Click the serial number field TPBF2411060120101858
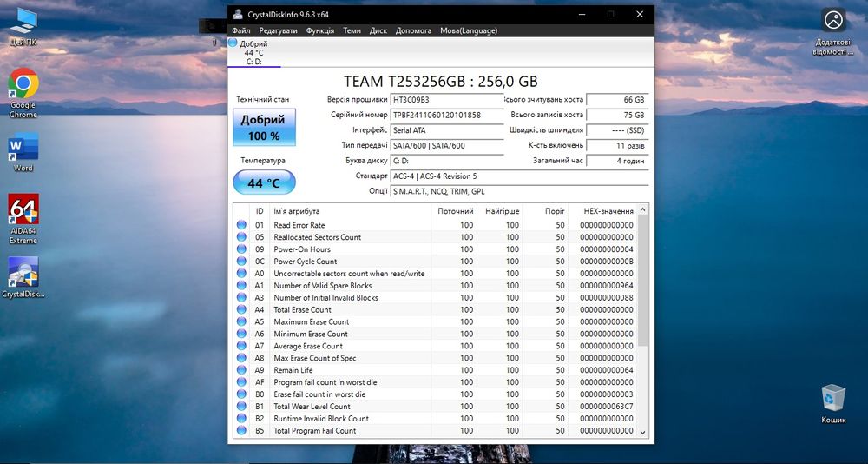 click(447, 115)
